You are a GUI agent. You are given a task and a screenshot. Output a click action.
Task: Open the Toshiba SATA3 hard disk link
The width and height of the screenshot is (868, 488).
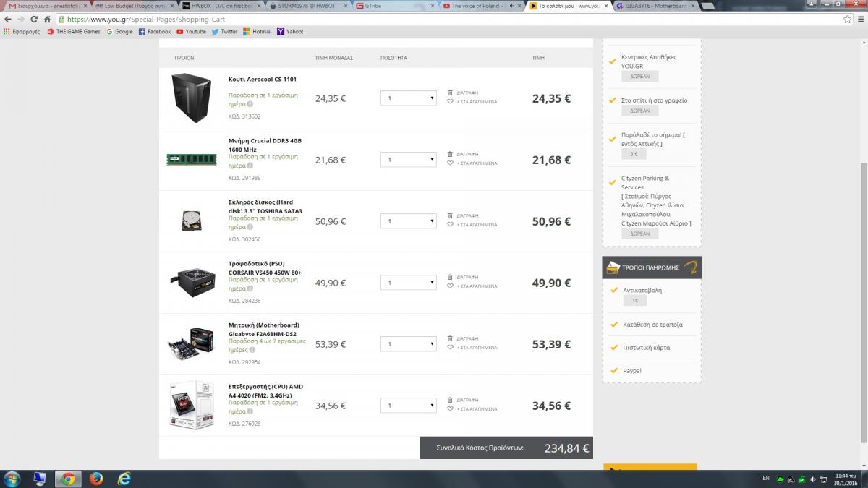(265, 206)
